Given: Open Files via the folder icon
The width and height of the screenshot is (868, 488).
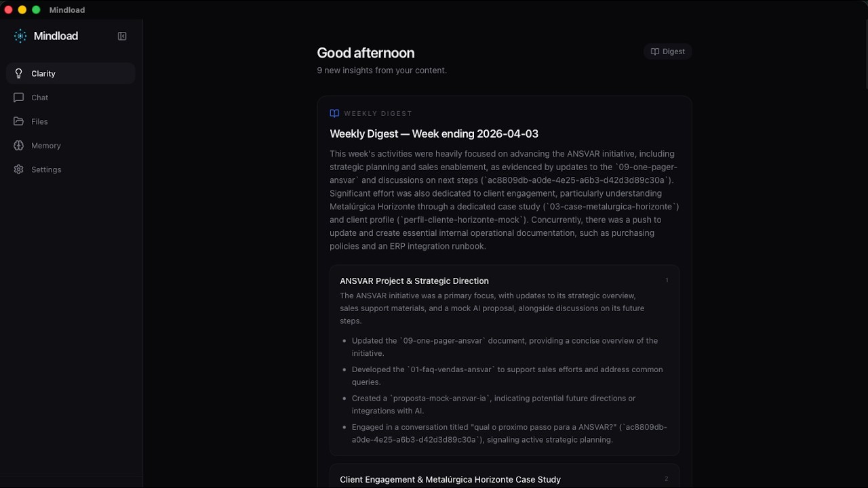Looking at the screenshot, I should 19,121.
